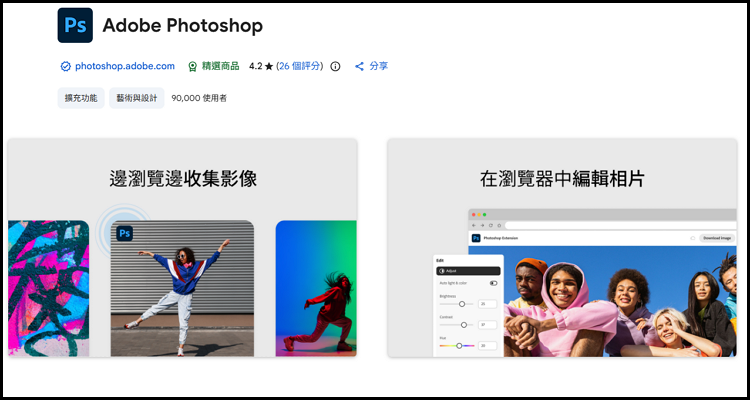
Task: Open the 26 個評分 ratings link
Action: point(299,67)
